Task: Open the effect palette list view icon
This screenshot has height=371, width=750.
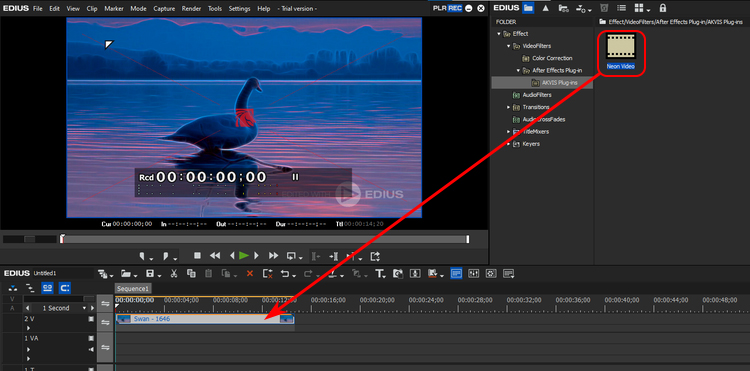Action: [621, 8]
